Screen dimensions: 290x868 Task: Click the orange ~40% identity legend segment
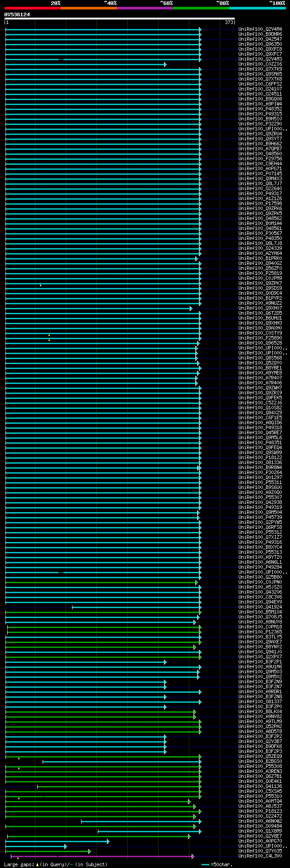[89, 8]
